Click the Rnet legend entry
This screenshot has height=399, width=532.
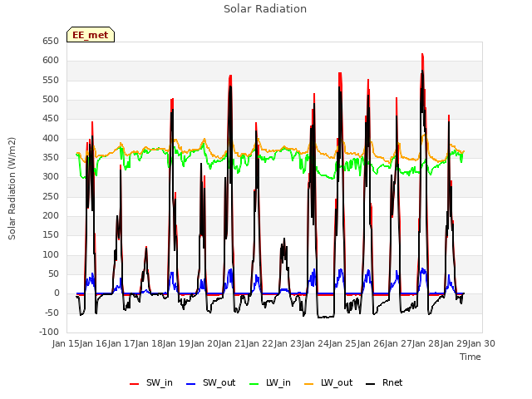384,382
